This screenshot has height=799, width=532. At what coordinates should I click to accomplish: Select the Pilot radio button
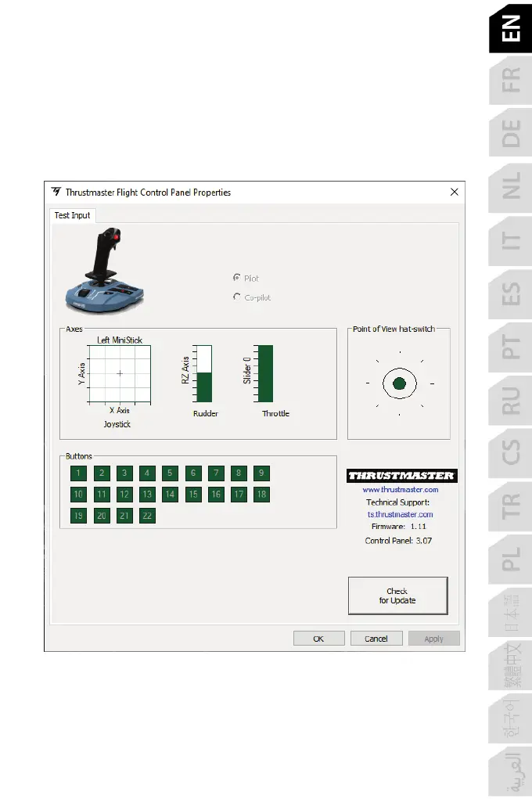point(237,278)
